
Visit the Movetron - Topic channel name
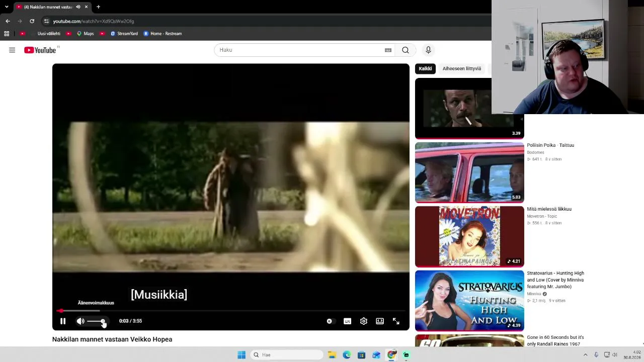(542, 216)
